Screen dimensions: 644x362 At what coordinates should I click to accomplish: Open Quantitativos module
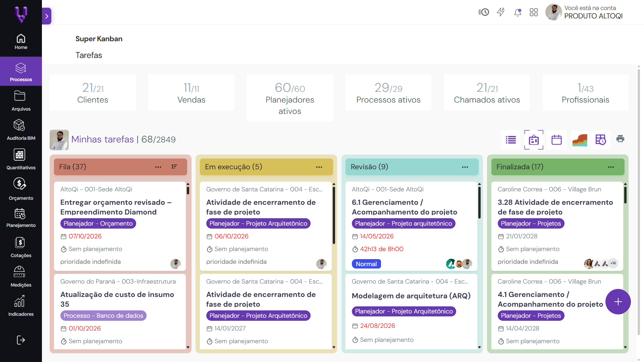pyautogui.click(x=21, y=159)
